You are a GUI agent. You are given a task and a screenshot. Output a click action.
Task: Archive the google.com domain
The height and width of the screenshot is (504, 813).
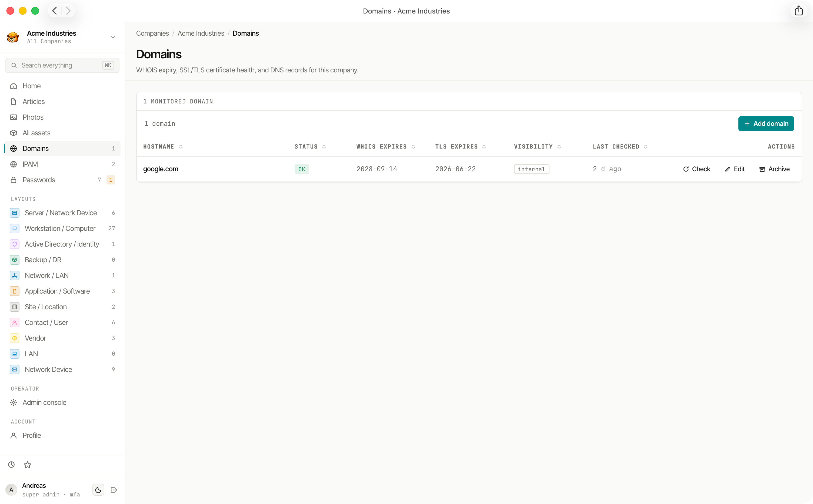775,169
